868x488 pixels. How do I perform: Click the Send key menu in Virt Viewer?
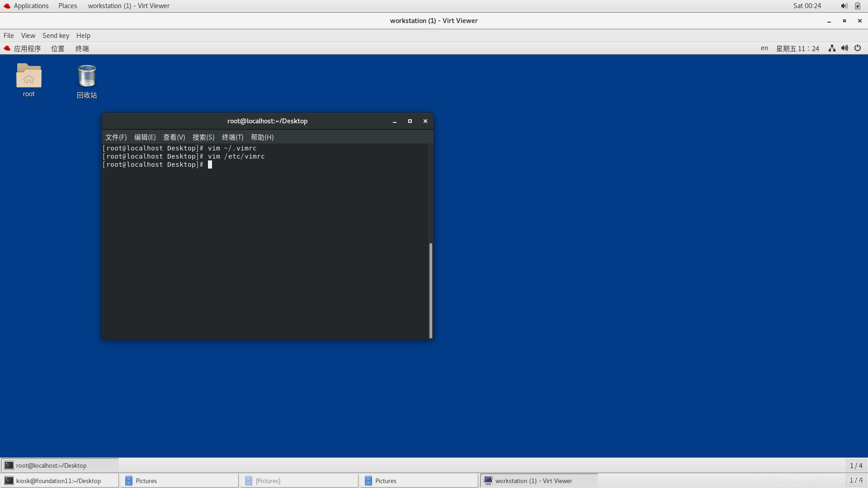pyautogui.click(x=56, y=35)
